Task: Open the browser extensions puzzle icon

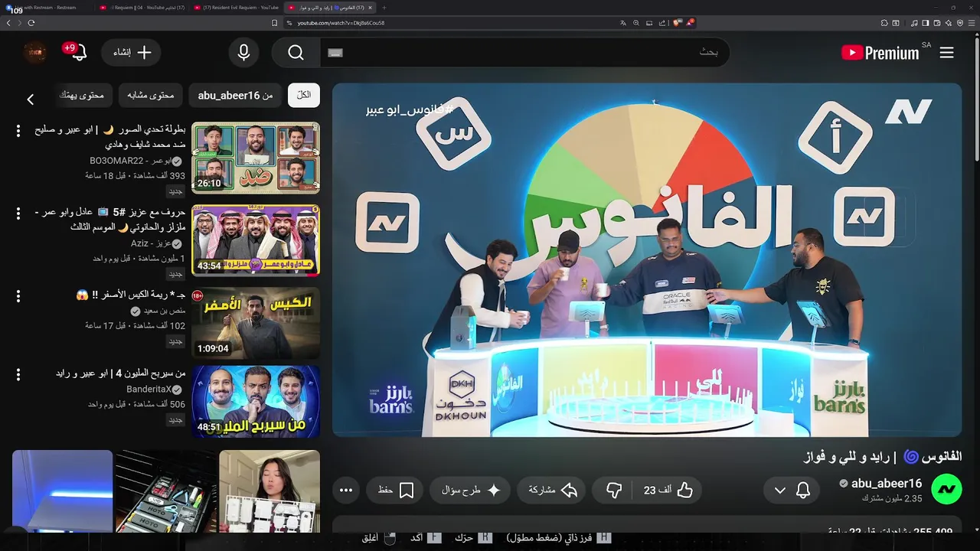Action: click(x=884, y=23)
